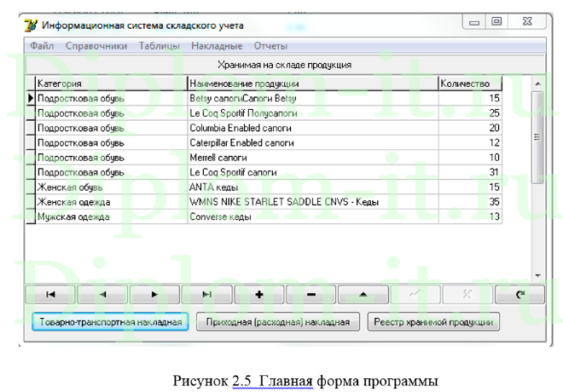Open the Справочники menu
The width and height of the screenshot is (563, 392).
(96, 46)
